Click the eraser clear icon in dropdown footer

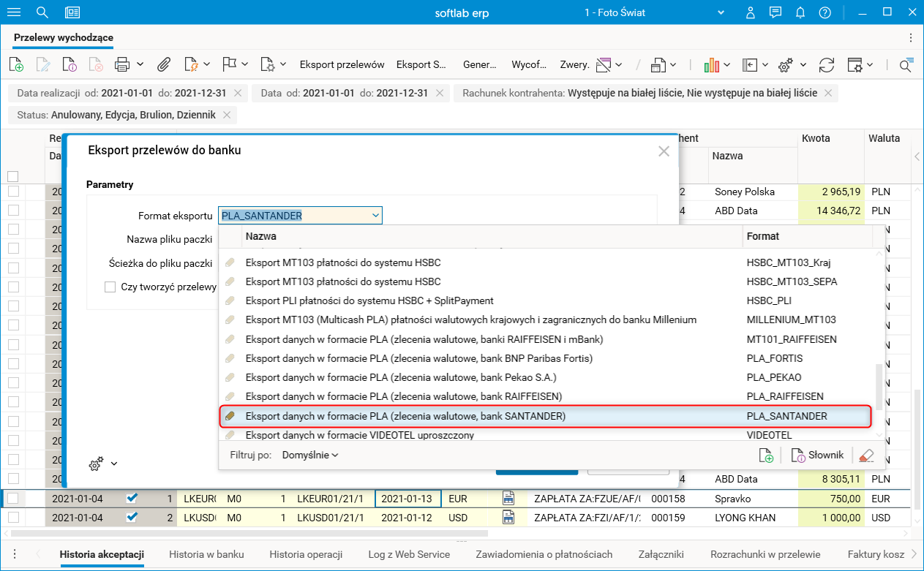[x=867, y=455]
